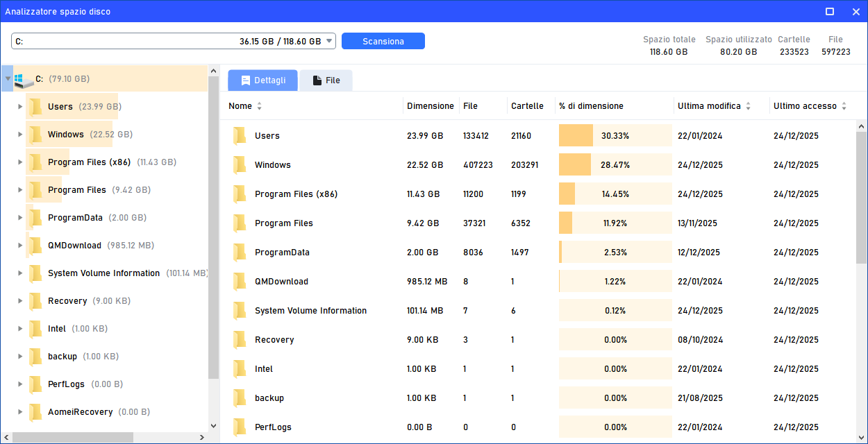Click the Intel folder icon in tree

point(35,329)
